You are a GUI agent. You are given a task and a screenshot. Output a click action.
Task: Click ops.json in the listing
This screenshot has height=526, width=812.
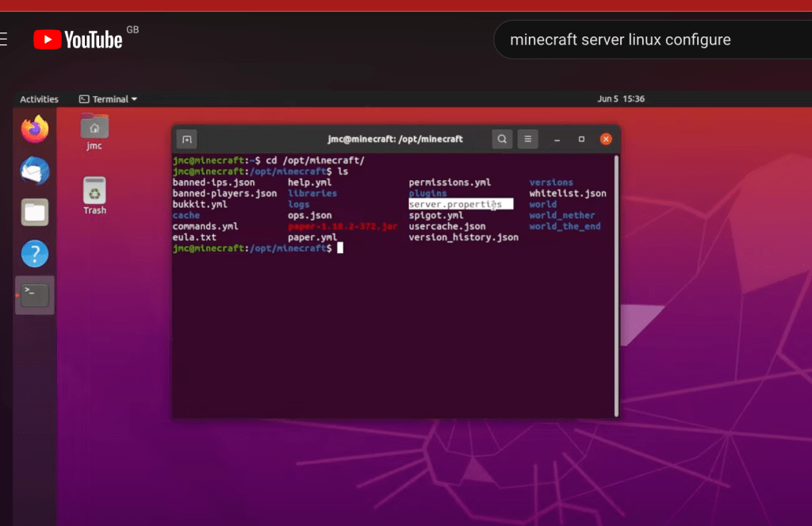310,216
